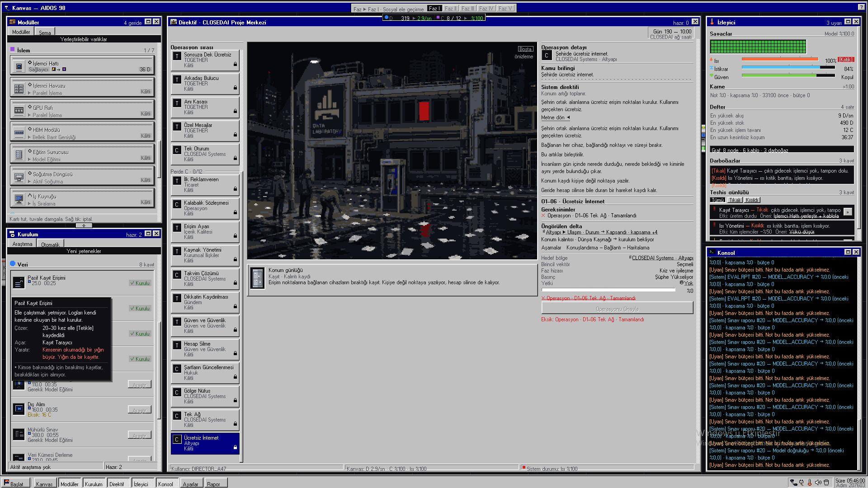Click the İşlemci Havuzu module icon
Screen dimensions: 868x488
pos(19,89)
